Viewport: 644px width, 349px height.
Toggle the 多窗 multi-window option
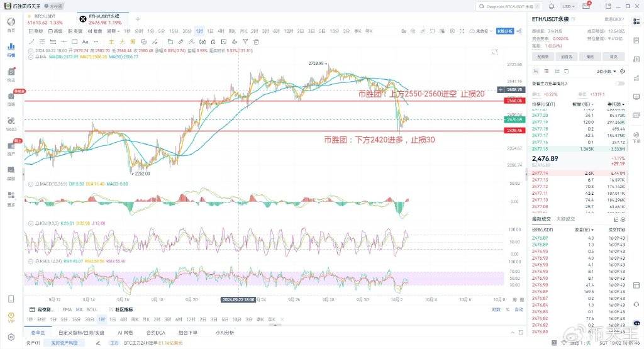click(x=75, y=30)
